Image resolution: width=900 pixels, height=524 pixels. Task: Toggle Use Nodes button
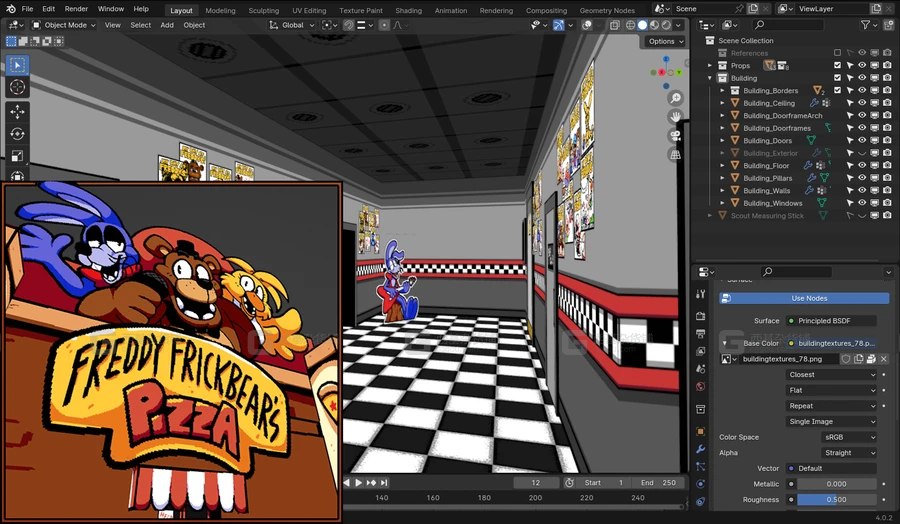(804, 298)
